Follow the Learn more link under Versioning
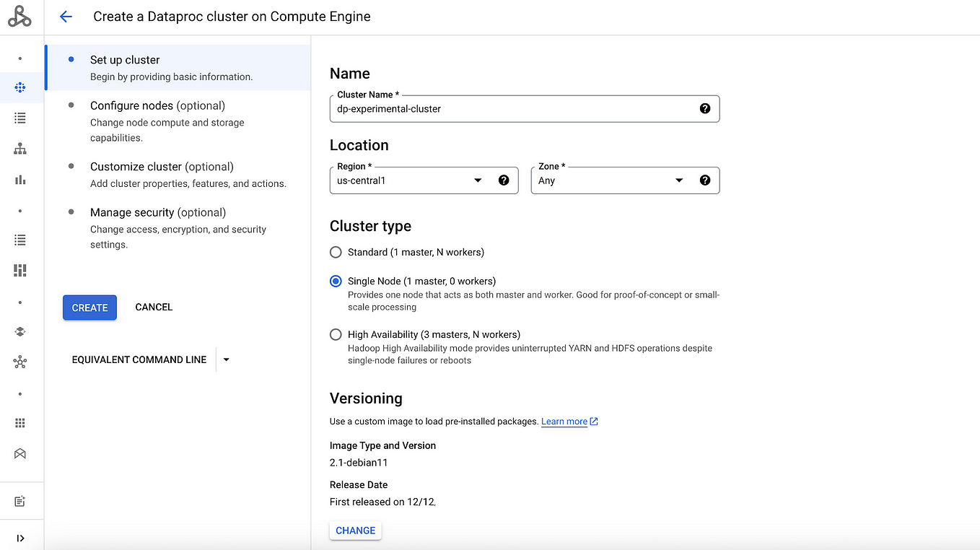The image size is (980, 550). click(564, 422)
